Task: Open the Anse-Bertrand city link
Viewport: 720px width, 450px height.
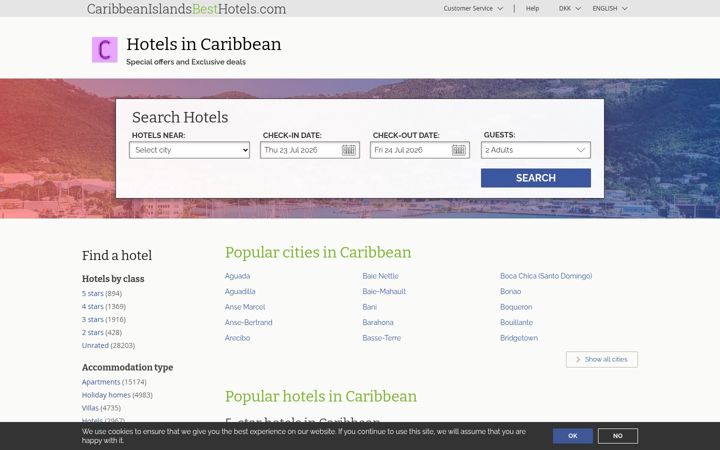Action: (248, 322)
